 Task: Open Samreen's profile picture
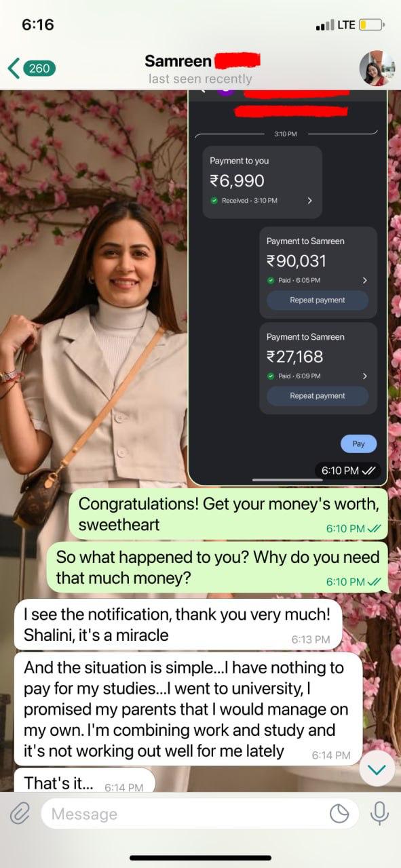coord(376,68)
